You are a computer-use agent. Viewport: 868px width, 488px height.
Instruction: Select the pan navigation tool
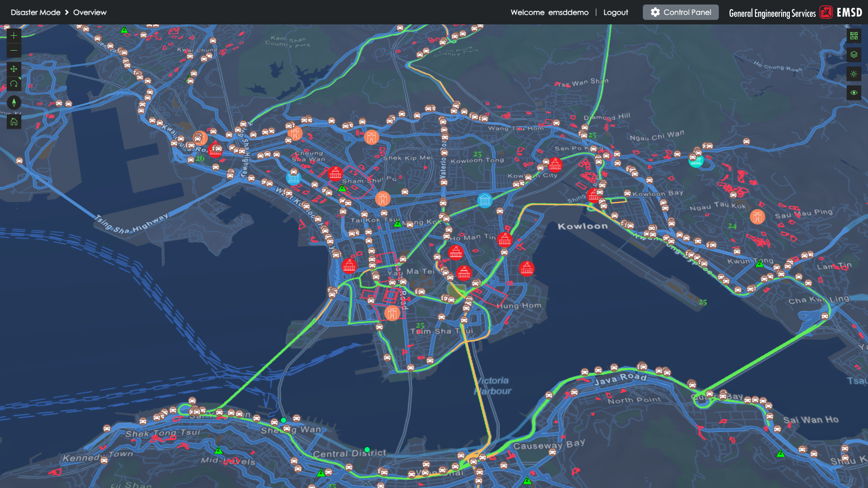click(14, 69)
